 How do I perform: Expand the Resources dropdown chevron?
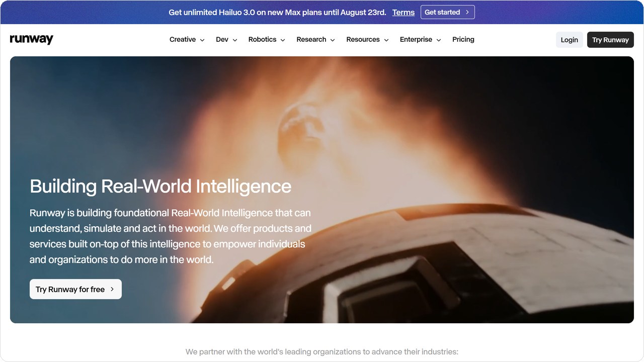pyautogui.click(x=386, y=40)
